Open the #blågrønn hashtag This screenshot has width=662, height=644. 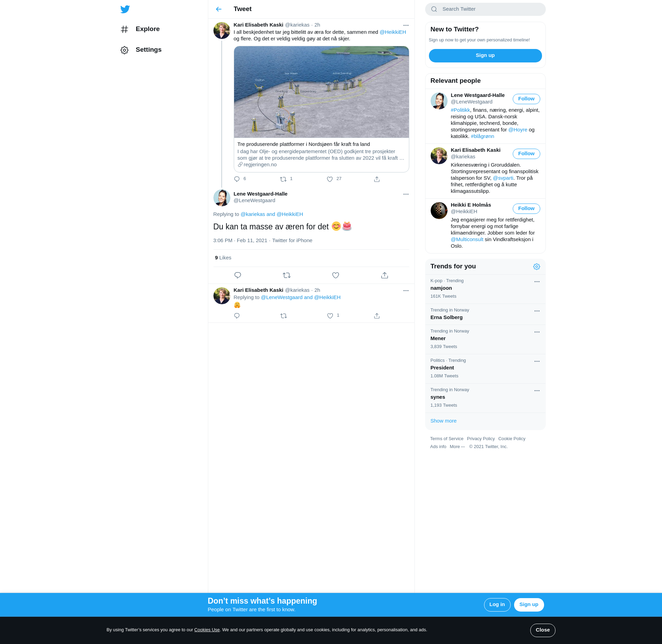point(482,136)
